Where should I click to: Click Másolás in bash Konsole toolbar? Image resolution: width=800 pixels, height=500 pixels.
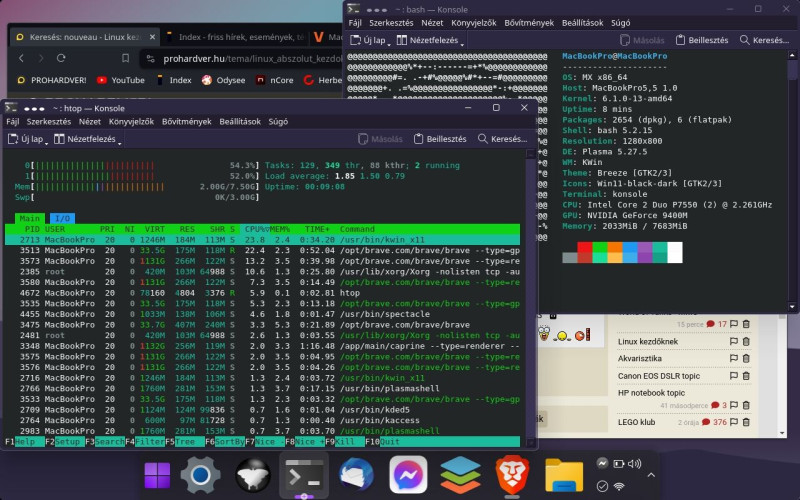642,40
